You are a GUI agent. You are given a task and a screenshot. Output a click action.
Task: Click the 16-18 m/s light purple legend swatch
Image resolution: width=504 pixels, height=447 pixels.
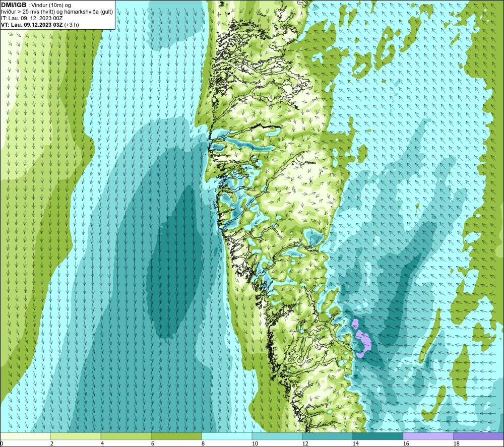[x=428, y=436]
